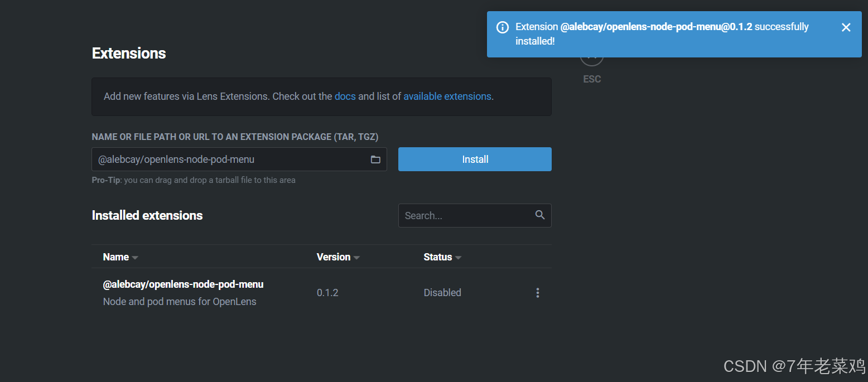Screen dimensions: 868x382
Task: Click the info icon in notification
Action: pyautogui.click(x=503, y=27)
